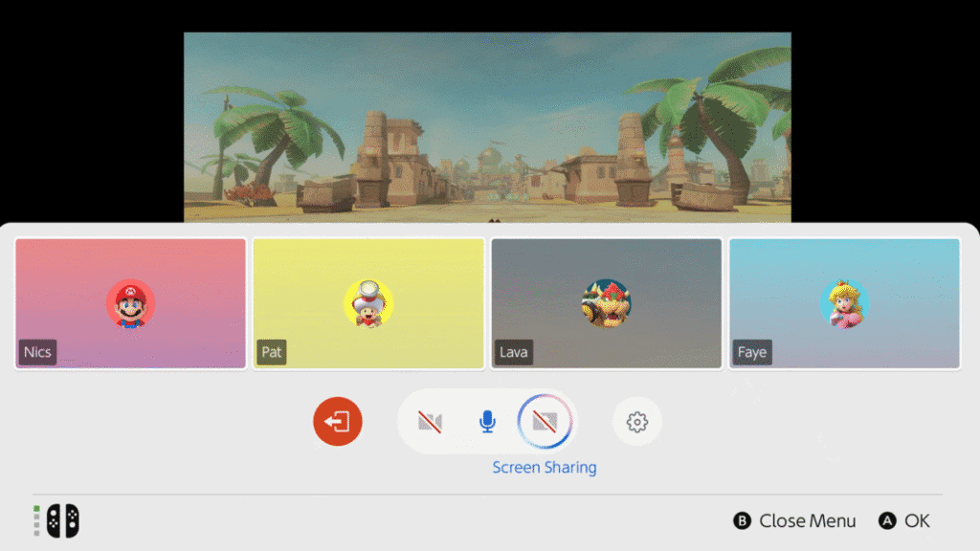Toggle the camera off icon
The image size is (980, 551).
click(430, 422)
